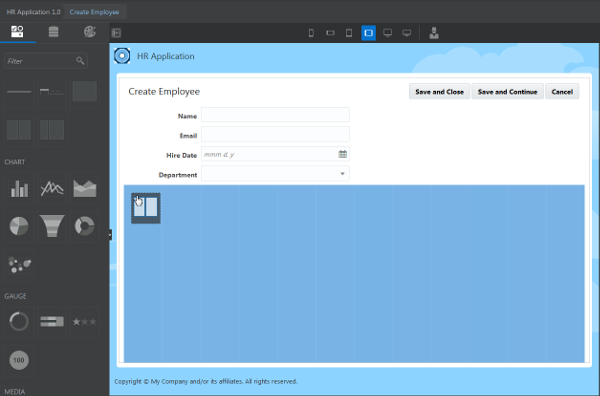Click the HR Application logo icon
The image size is (600, 396).
(122, 56)
